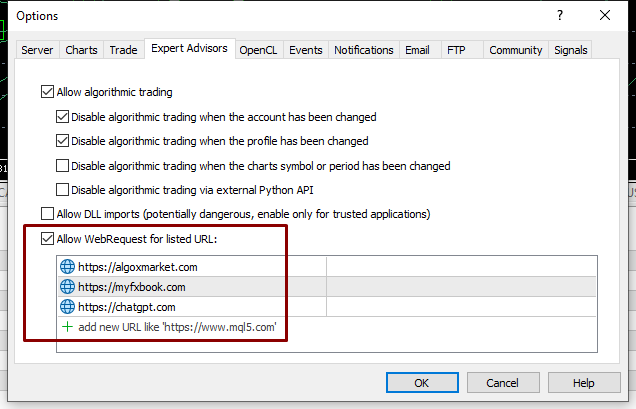The image size is (636, 409).
Task: Click globe icon beside algoxmarket.com URL
Action: click(x=68, y=267)
